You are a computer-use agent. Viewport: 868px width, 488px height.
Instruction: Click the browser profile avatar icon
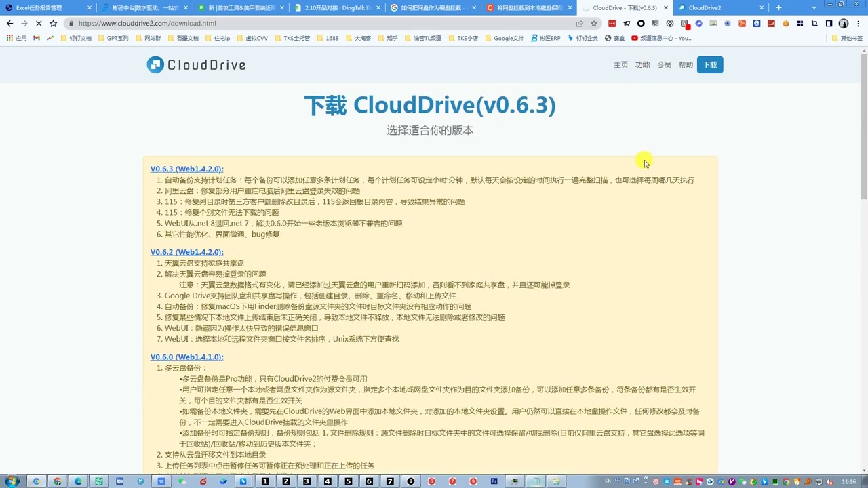point(843,23)
